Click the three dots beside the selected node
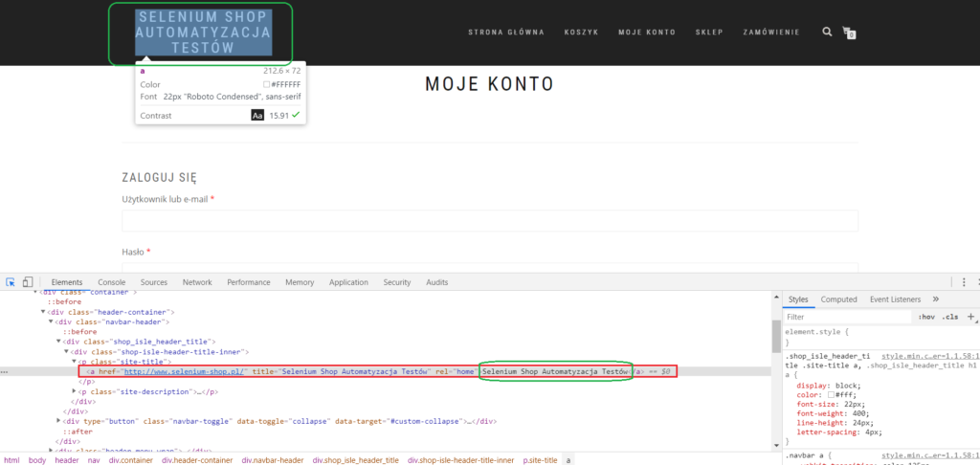Screen dimensions: 980x465 [x=7, y=370]
